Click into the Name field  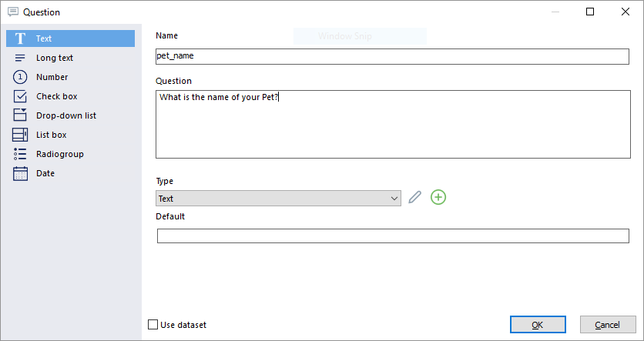(392, 57)
